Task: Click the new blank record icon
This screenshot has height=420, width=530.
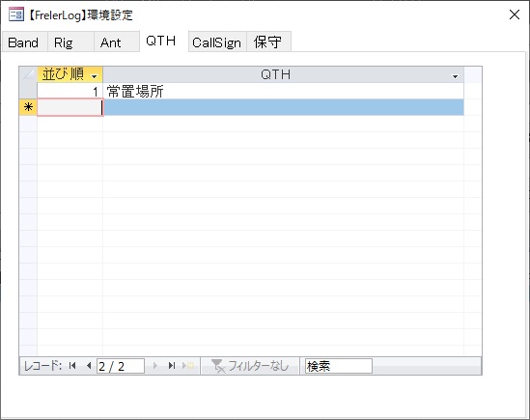Action: pos(188,366)
